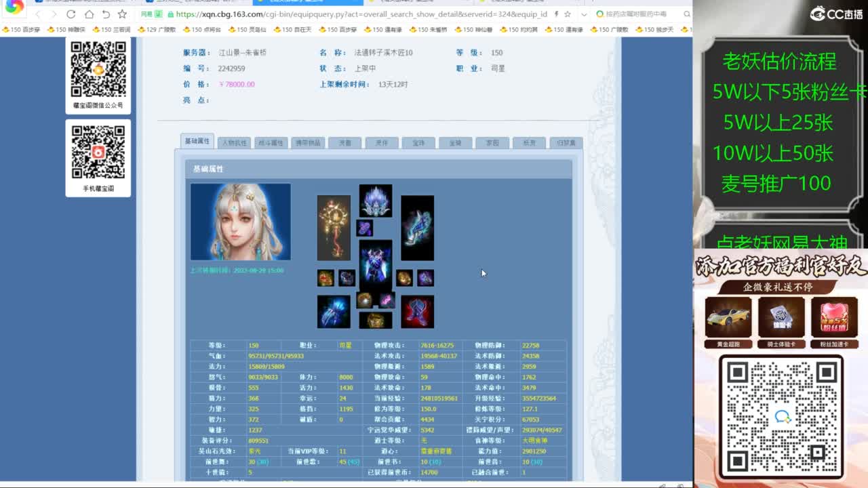Click the lightning speed-mode icon in the address bar

556,14
